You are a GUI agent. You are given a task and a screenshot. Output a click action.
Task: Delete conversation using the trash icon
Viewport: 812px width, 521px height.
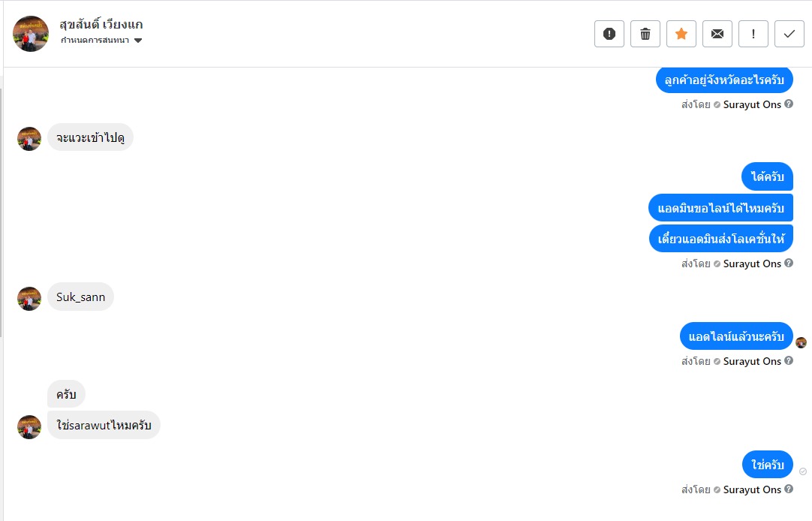click(645, 34)
